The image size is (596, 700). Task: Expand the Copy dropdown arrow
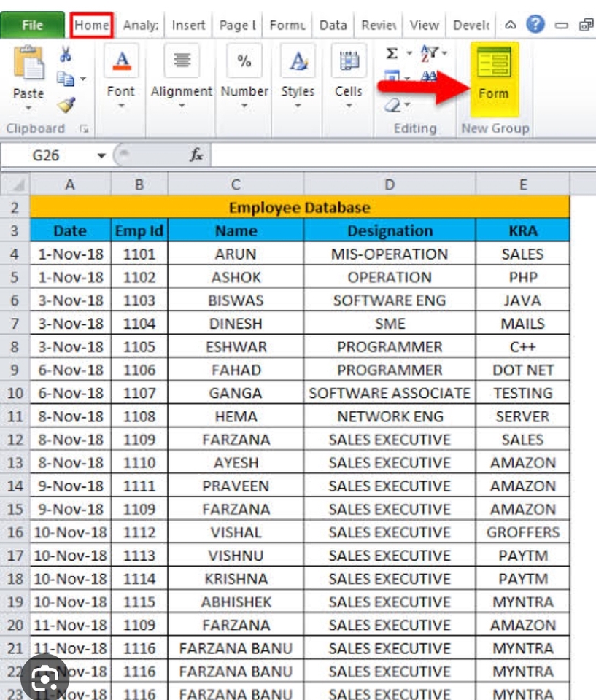(x=83, y=79)
